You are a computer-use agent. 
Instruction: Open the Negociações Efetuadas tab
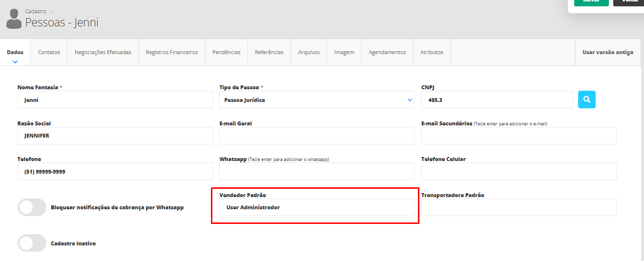(103, 52)
